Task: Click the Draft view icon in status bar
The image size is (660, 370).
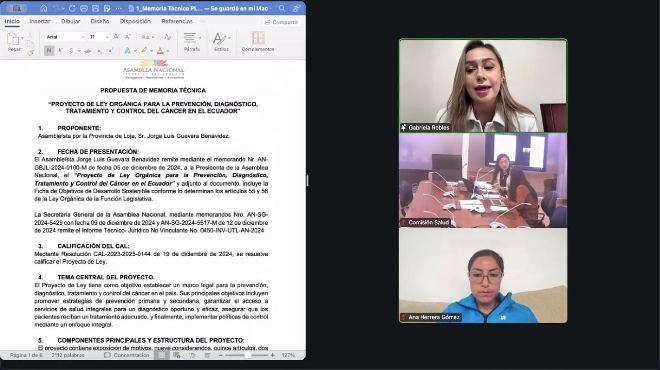Action: pos(208,355)
